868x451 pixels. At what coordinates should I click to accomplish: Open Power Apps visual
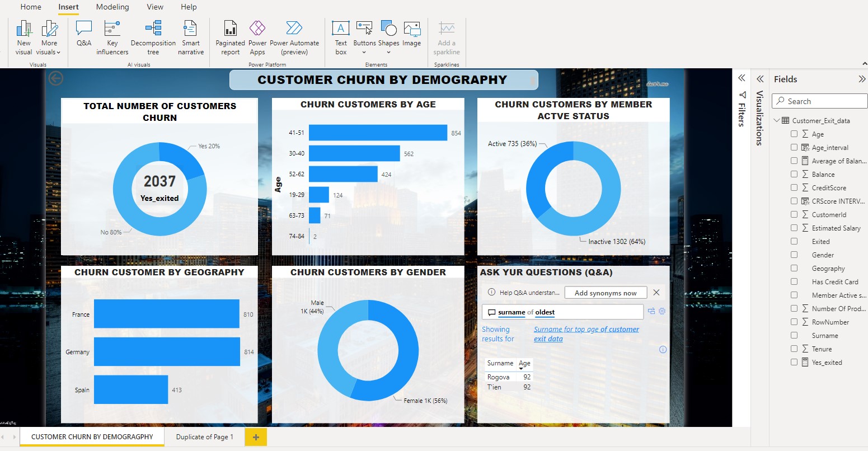[x=257, y=34]
